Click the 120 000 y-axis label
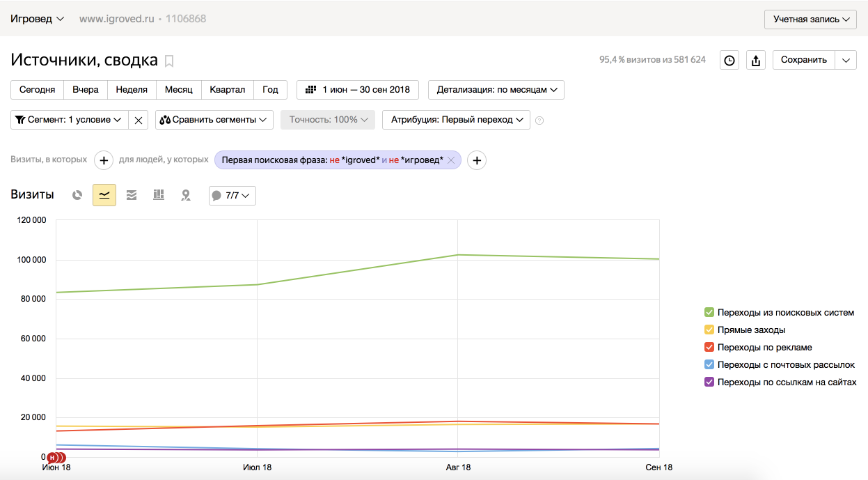 pos(30,220)
